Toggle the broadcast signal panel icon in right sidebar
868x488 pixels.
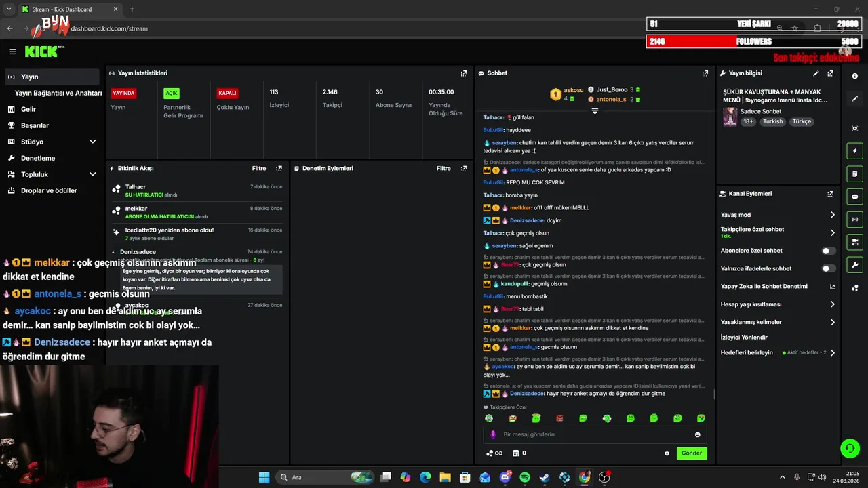coord(855,219)
